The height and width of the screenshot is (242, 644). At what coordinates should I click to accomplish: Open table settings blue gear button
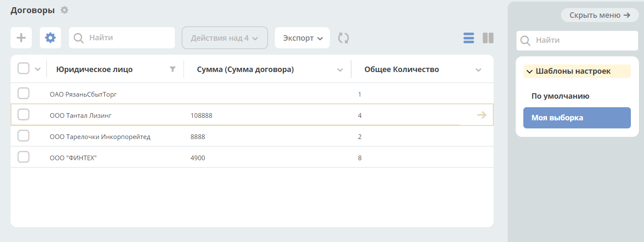[50, 38]
